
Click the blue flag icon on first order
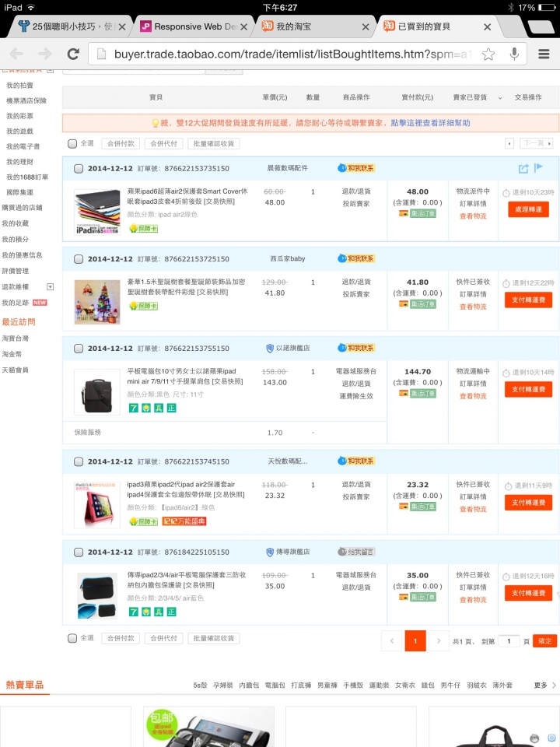click(538, 168)
